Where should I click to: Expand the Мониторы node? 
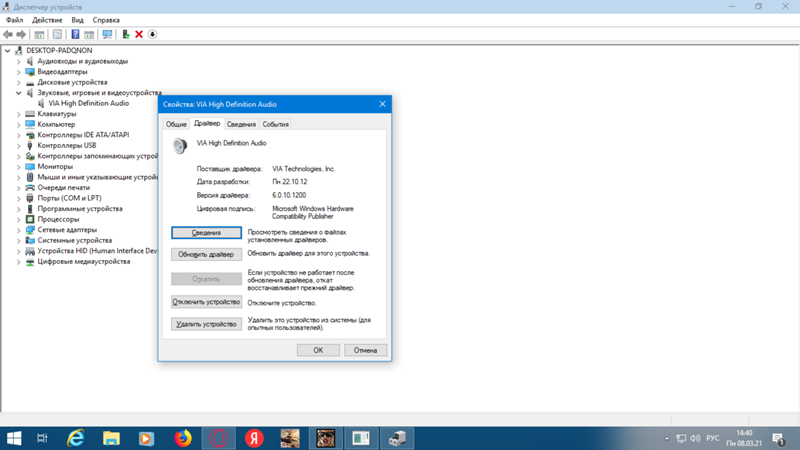(x=18, y=166)
